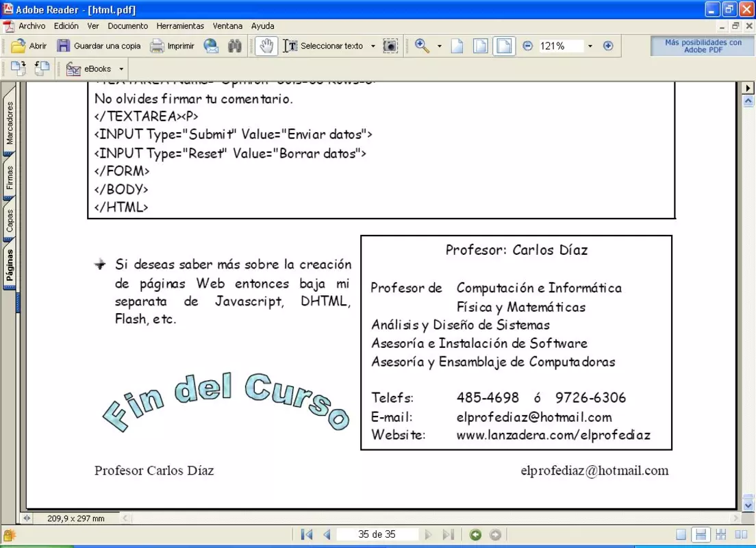Switch to continuous facing layout
The height and width of the screenshot is (548, 756).
point(721,534)
